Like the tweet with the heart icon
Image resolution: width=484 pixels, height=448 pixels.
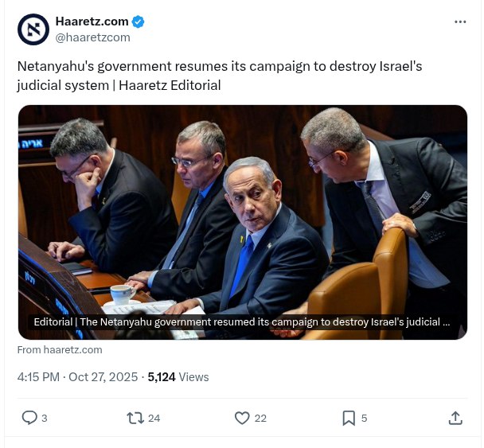[x=242, y=418]
